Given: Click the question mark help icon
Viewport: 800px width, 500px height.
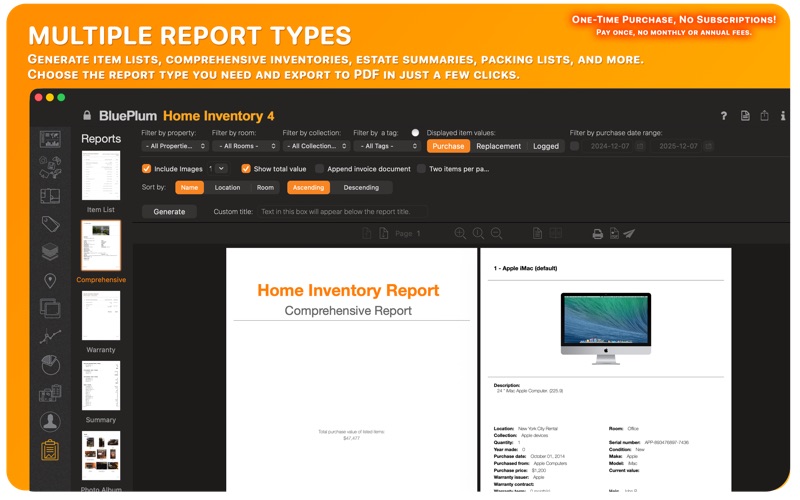Looking at the screenshot, I should pos(723,116).
